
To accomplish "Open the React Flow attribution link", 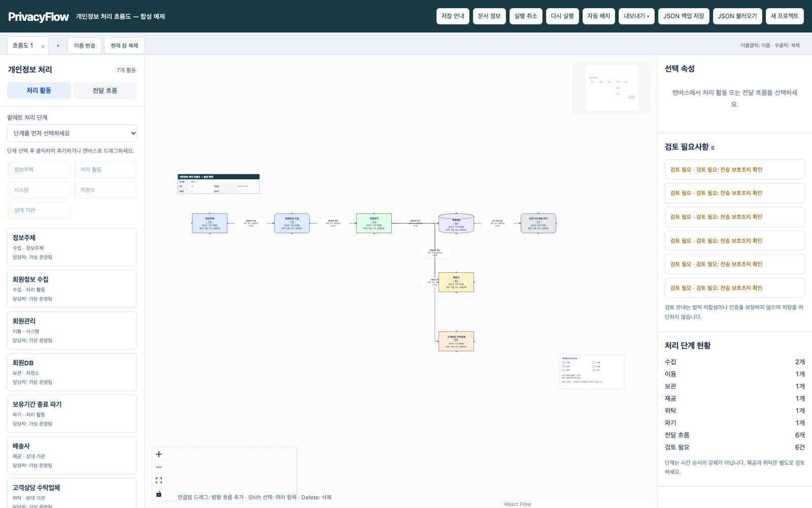I will [518, 504].
